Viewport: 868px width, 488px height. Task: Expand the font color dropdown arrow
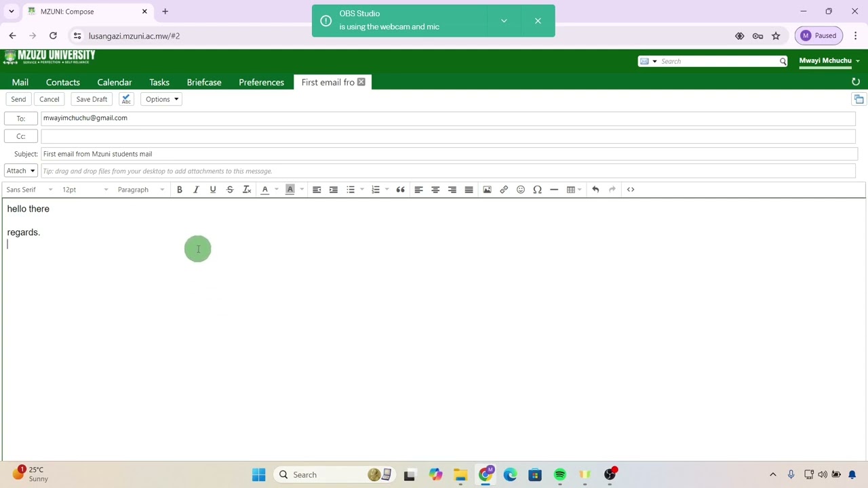point(277,190)
